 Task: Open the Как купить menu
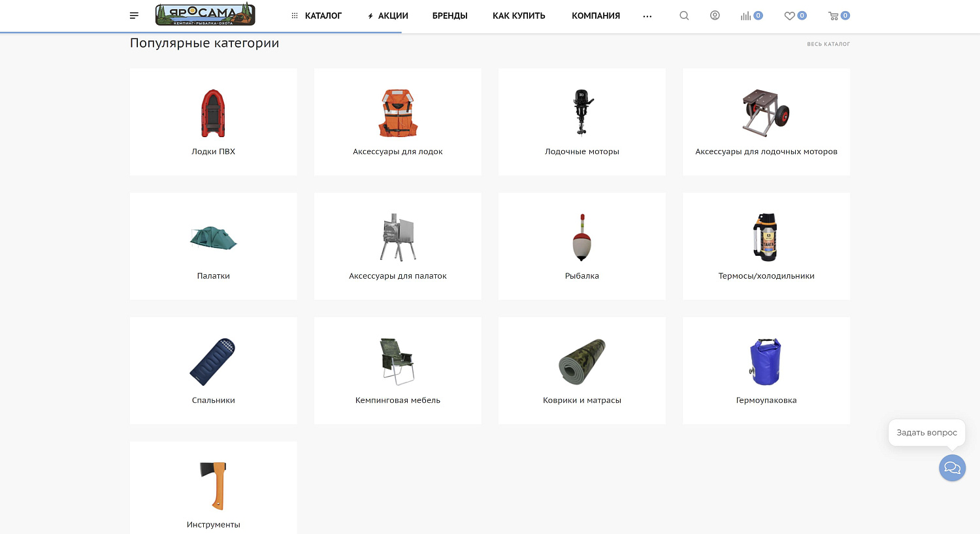(x=519, y=16)
